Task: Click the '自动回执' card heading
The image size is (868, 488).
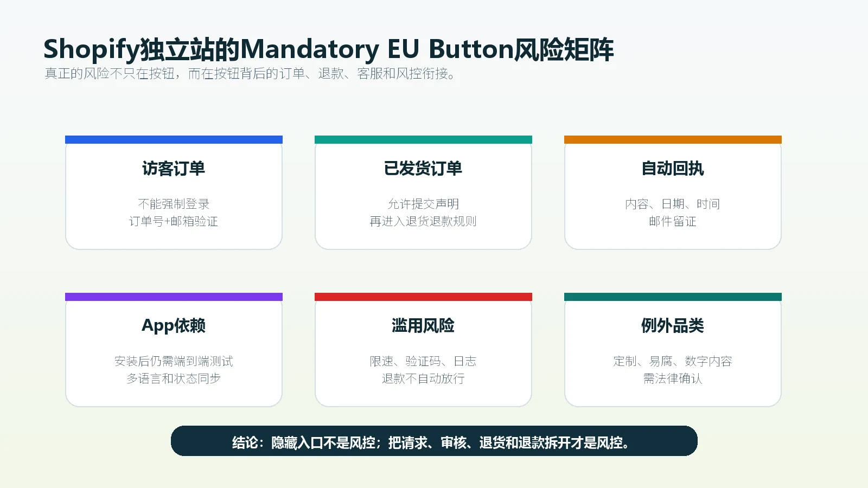Action: (x=673, y=169)
